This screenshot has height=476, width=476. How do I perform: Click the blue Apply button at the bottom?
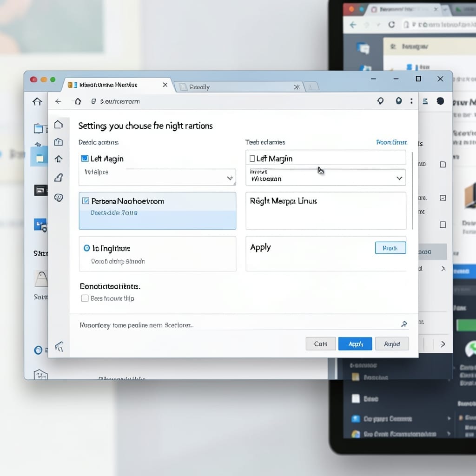[x=355, y=344]
